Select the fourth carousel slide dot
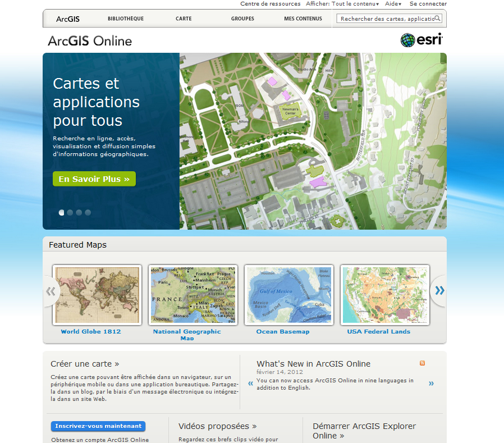504x443 pixels. coord(88,212)
